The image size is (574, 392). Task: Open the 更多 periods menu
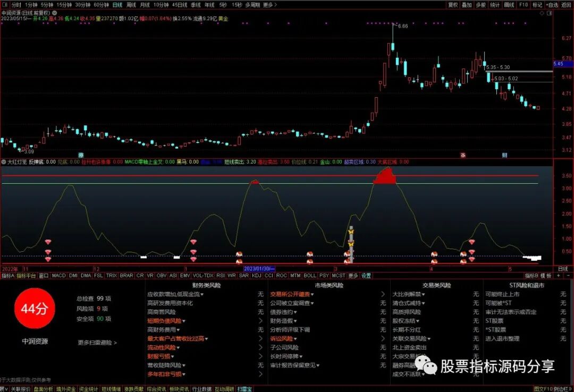pyautogui.click(x=270, y=5)
